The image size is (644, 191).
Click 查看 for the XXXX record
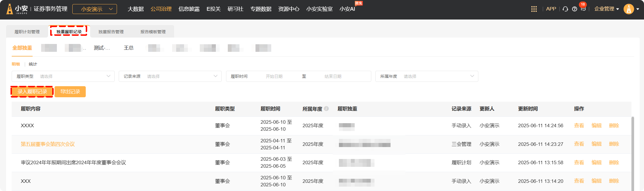tap(579, 125)
